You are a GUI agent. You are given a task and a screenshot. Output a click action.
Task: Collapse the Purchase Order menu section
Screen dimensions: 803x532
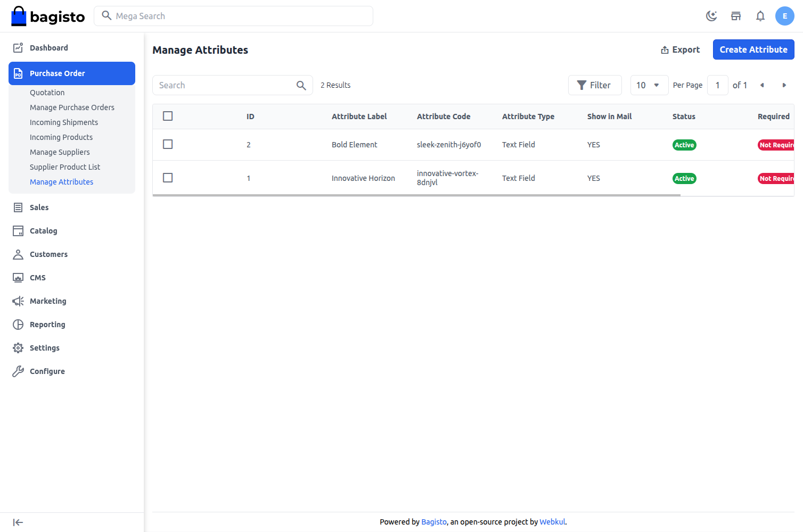point(57,73)
